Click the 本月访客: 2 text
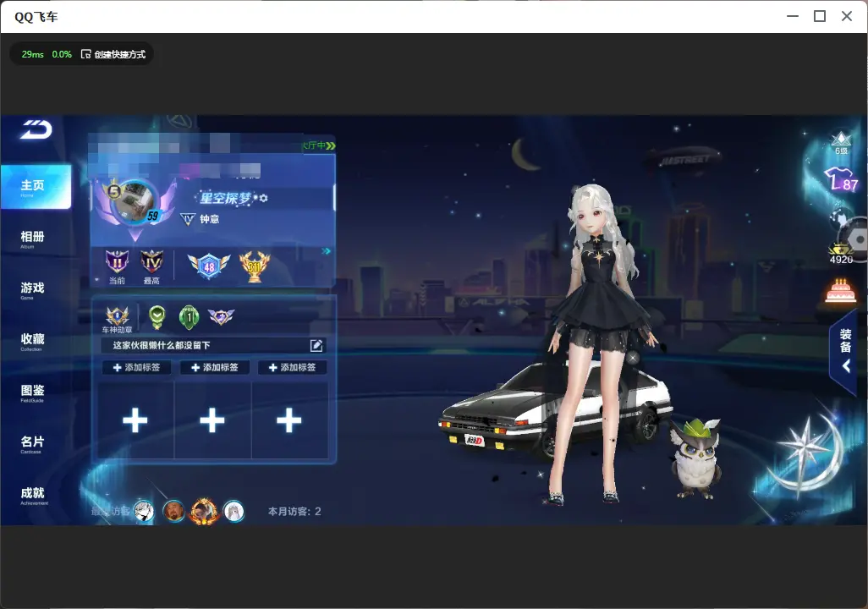868x609 pixels. pos(294,512)
